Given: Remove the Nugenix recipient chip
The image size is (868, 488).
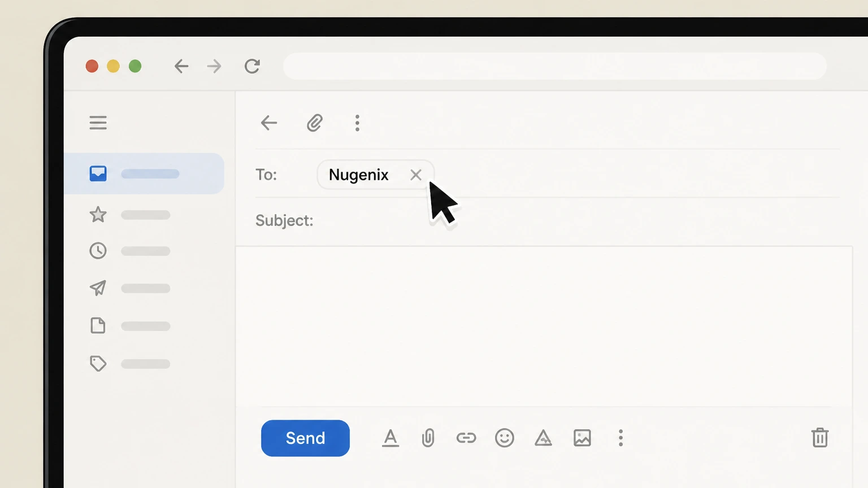Looking at the screenshot, I should [x=416, y=175].
